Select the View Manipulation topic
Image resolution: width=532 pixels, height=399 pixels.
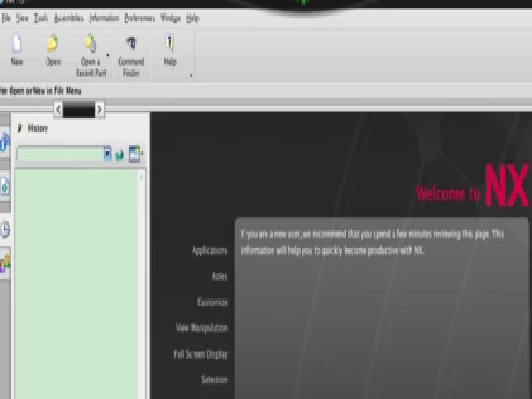201,328
